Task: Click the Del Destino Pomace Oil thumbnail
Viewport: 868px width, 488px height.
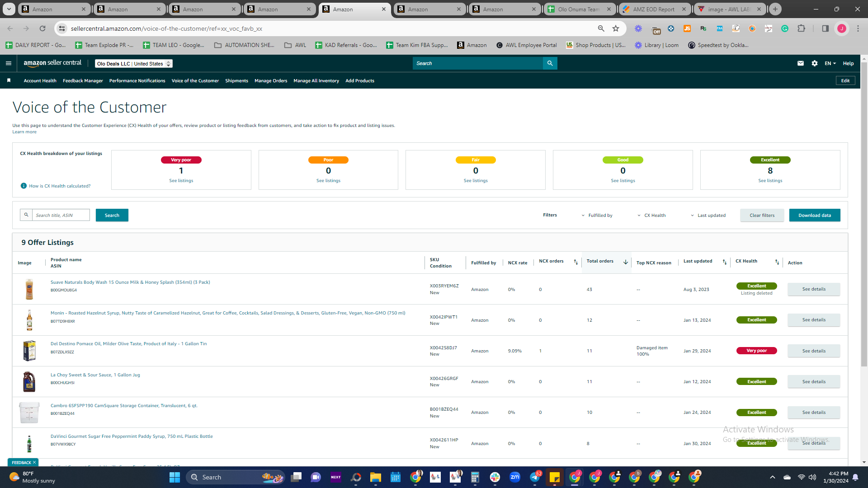Action: pyautogui.click(x=29, y=351)
